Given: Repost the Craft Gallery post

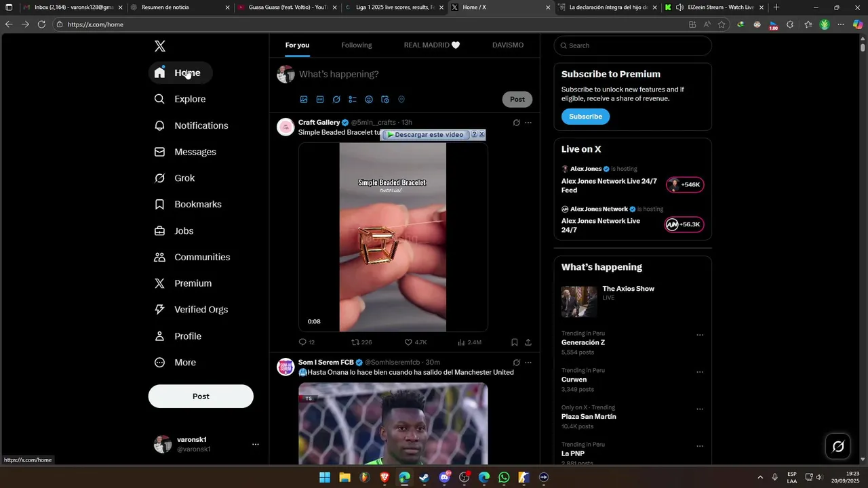Looking at the screenshot, I should (361, 342).
